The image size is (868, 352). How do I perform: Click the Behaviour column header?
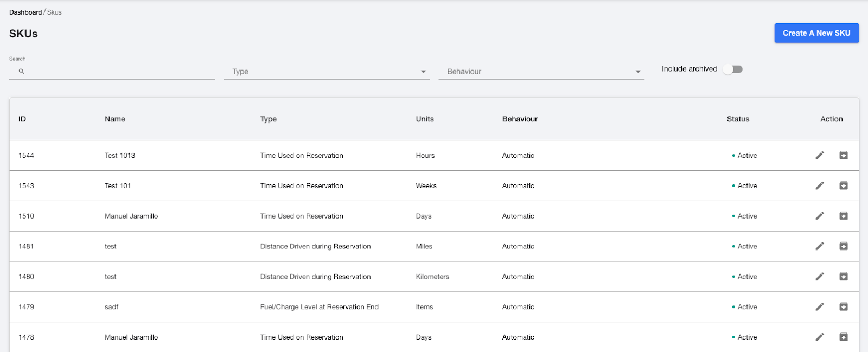[520, 119]
